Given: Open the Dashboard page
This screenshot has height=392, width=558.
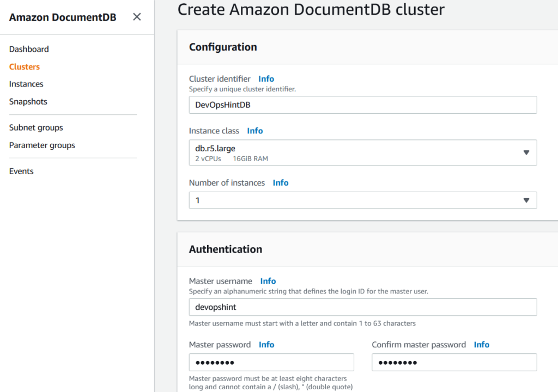Looking at the screenshot, I should (29, 49).
